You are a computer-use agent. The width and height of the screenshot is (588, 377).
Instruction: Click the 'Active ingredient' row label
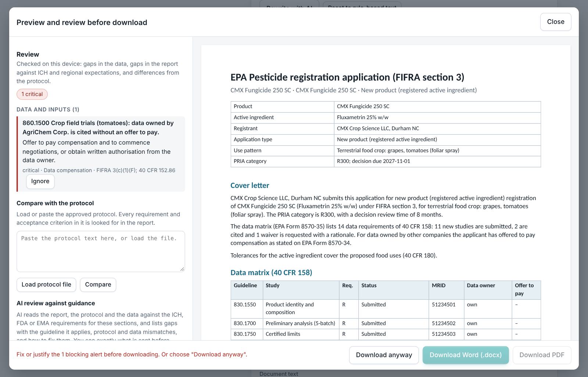coord(282,117)
